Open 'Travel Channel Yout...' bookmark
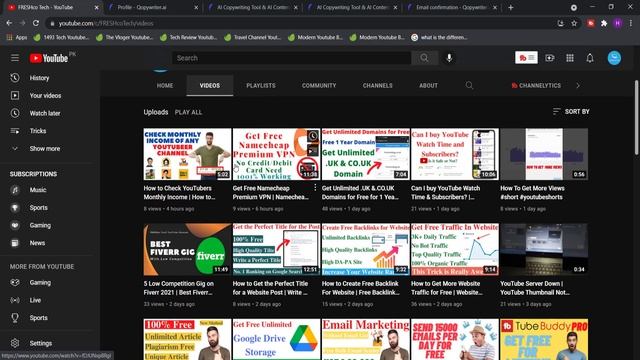The height and width of the screenshot is (360, 640). tap(253, 37)
